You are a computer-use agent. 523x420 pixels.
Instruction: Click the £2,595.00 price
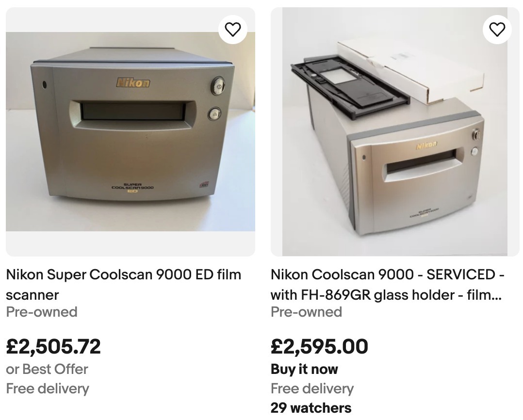pyautogui.click(x=319, y=346)
